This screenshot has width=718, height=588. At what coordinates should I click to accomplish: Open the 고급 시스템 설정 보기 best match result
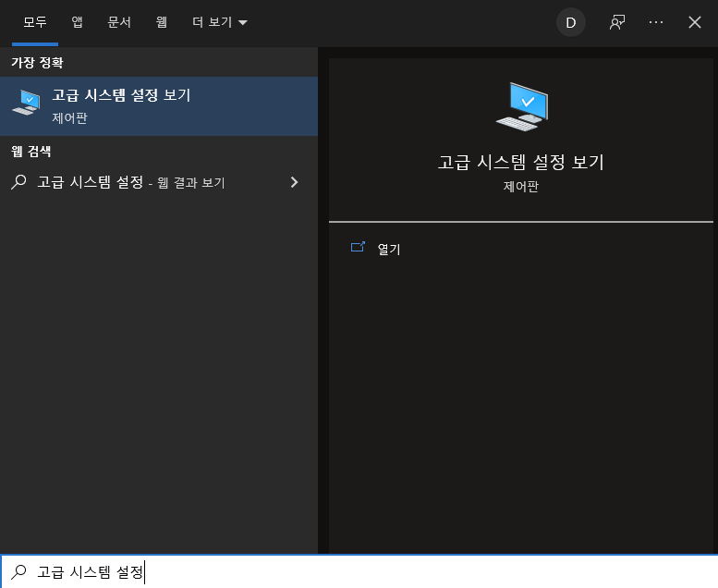[x=159, y=106]
